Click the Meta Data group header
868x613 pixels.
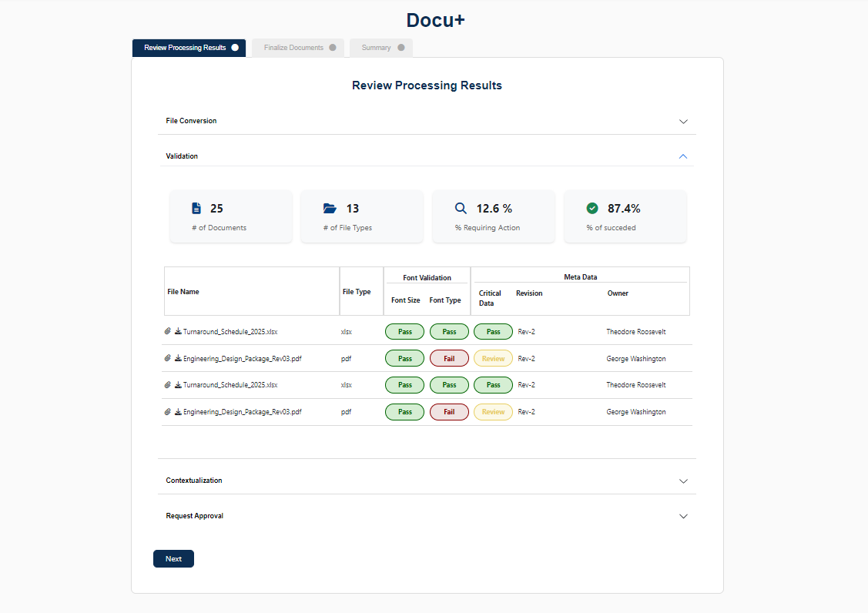click(580, 277)
